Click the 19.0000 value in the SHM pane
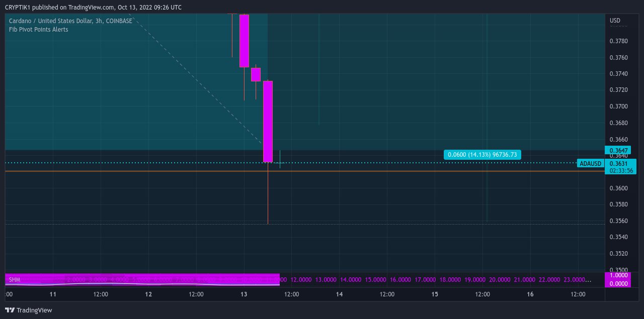644x319 pixels. (x=475, y=279)
